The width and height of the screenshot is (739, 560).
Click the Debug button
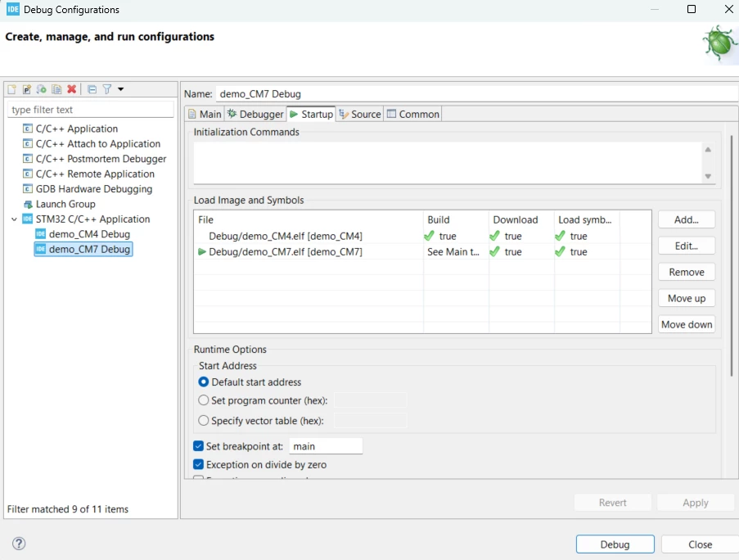click(x=615, y=544)
